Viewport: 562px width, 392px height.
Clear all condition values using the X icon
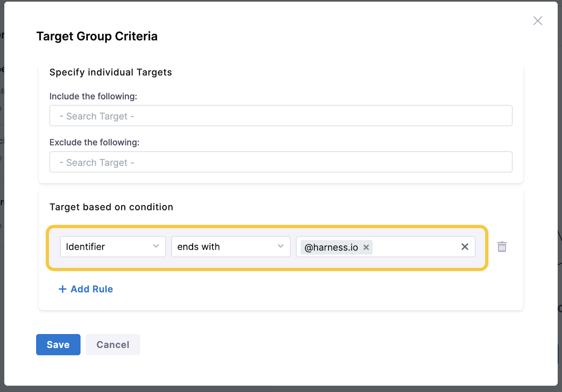[x=465, y=247]
